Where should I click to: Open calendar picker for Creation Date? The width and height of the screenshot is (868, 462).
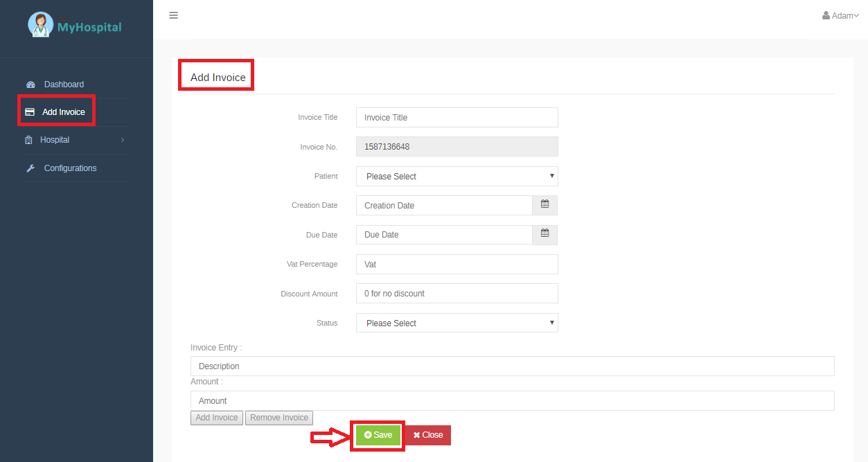click(545, 205)
